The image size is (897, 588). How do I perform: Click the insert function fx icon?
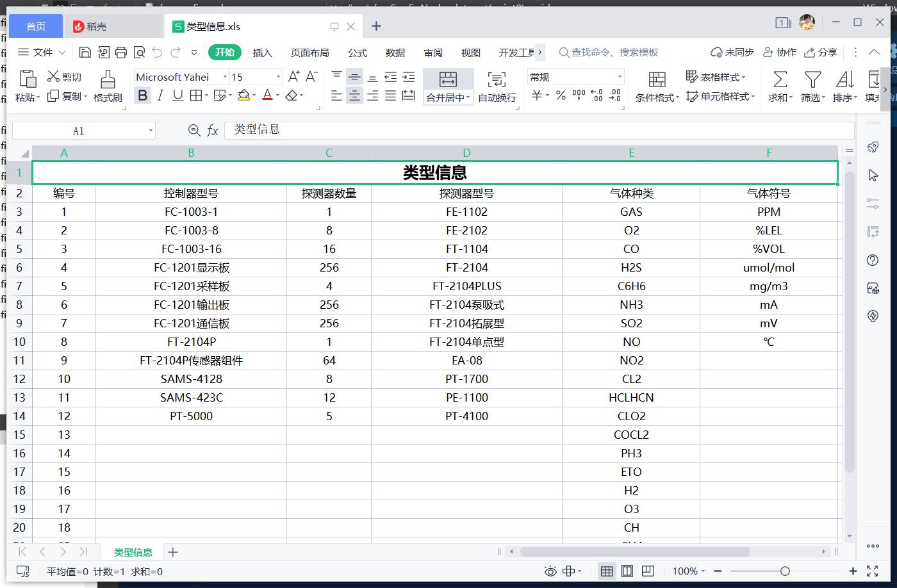[213, 131]
